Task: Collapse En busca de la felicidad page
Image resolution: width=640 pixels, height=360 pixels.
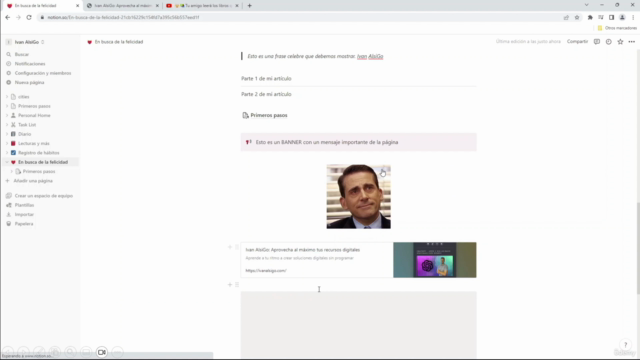Action: [7, 162]
